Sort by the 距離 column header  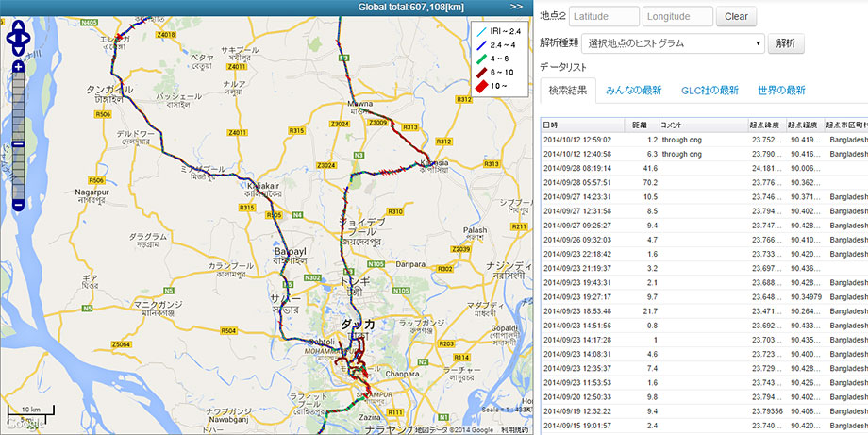click(641, 125)
